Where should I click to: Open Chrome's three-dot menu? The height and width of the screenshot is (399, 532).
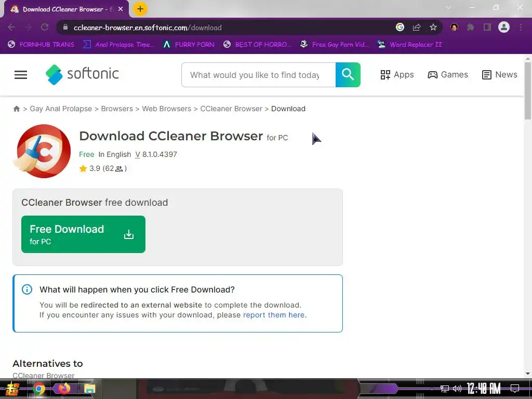pos(521,27)
